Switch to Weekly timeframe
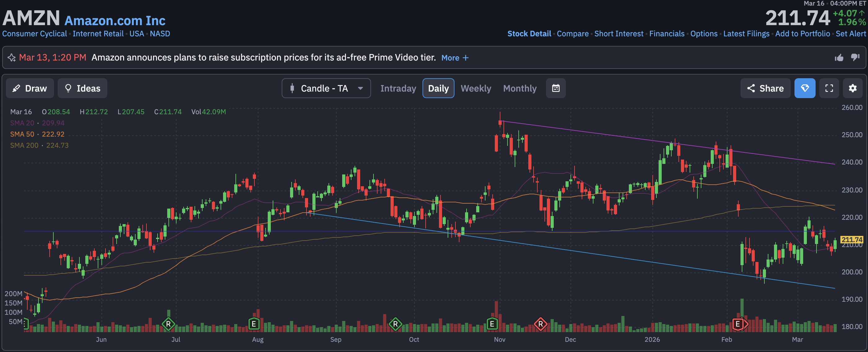This screenshot has height=352, width=868. (x=476, y=88)
